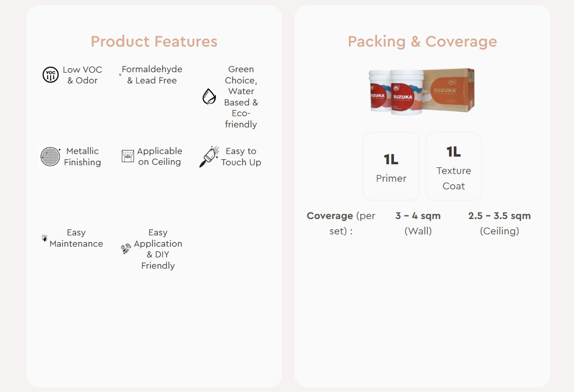Click the Low VOC circular icon
The image size is (574, 392).
pos(50,75)
